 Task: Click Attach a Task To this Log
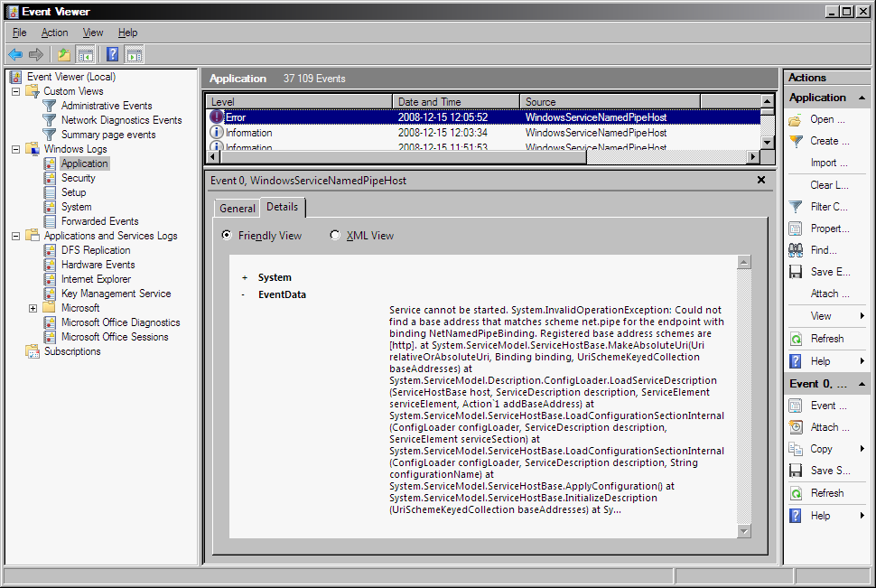pos(830,294)
